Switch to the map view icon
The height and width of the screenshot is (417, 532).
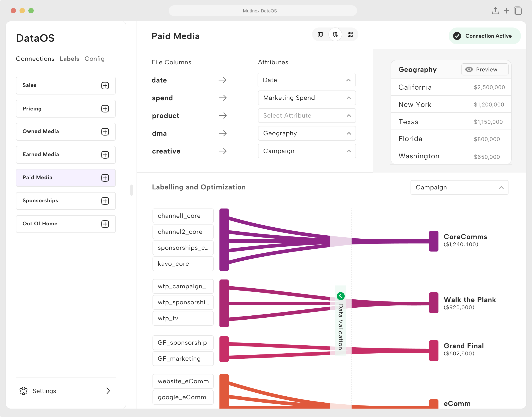point(320,34)
